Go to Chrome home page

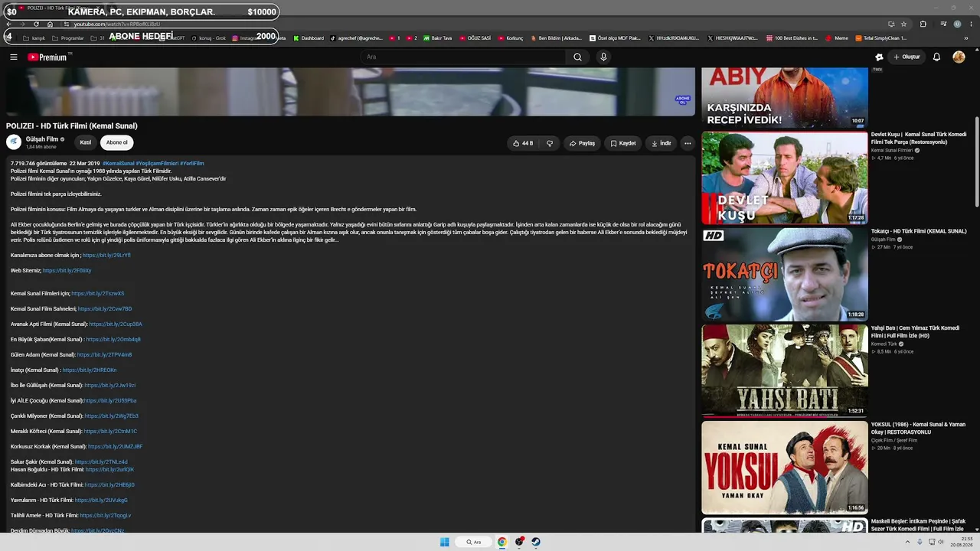pos(50,24)
